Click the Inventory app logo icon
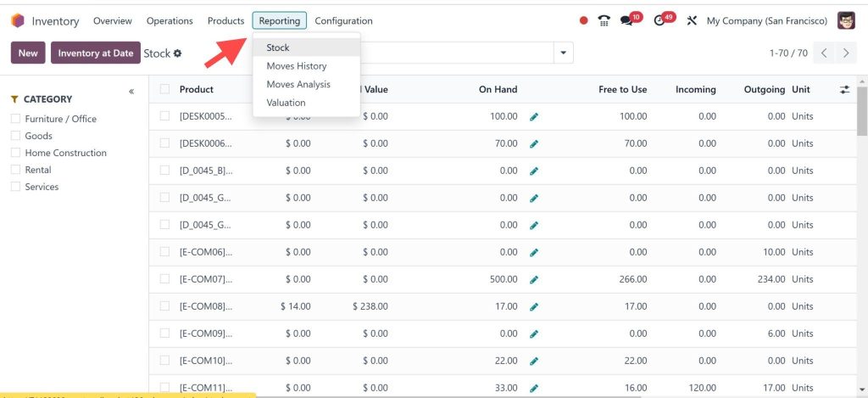Screen dimensions: 868x398 [18, 21]
